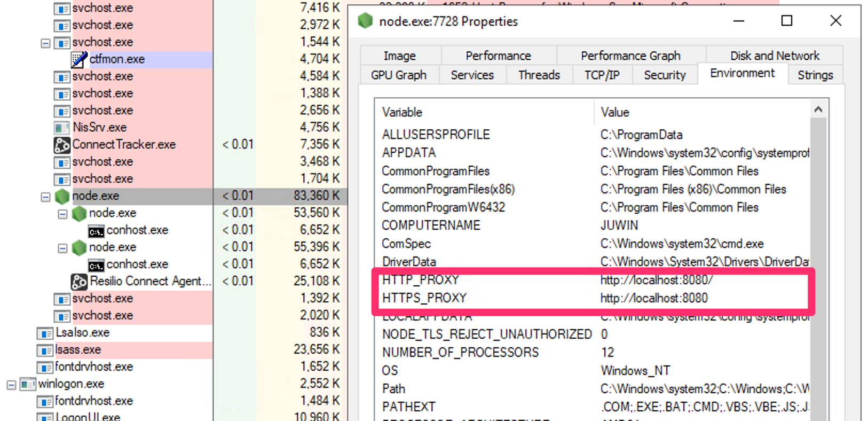Select the HTTP_PROXY environment variable row
This screenshot has width=868, height=421.
(421, 280)
